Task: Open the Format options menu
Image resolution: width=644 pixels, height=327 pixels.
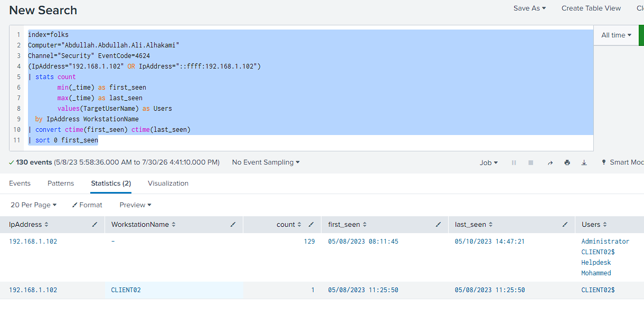Action: [87, 205]
